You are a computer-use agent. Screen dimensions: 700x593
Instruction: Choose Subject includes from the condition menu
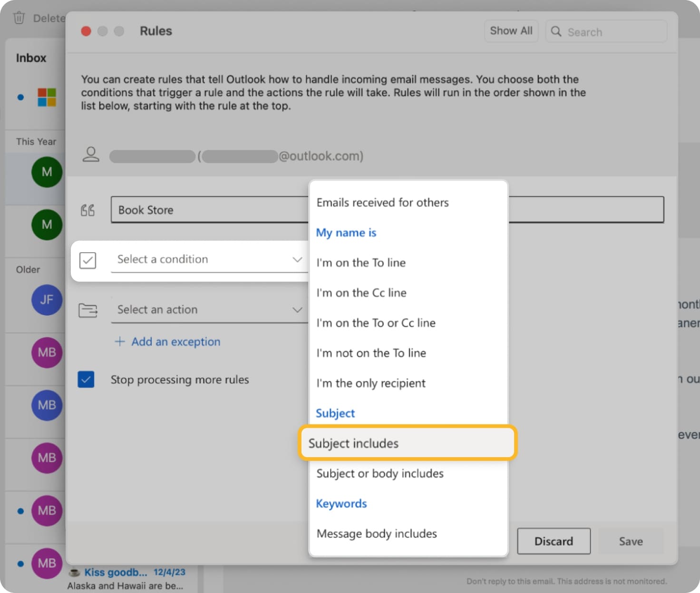pyautogui.click(x=407, y=443)
